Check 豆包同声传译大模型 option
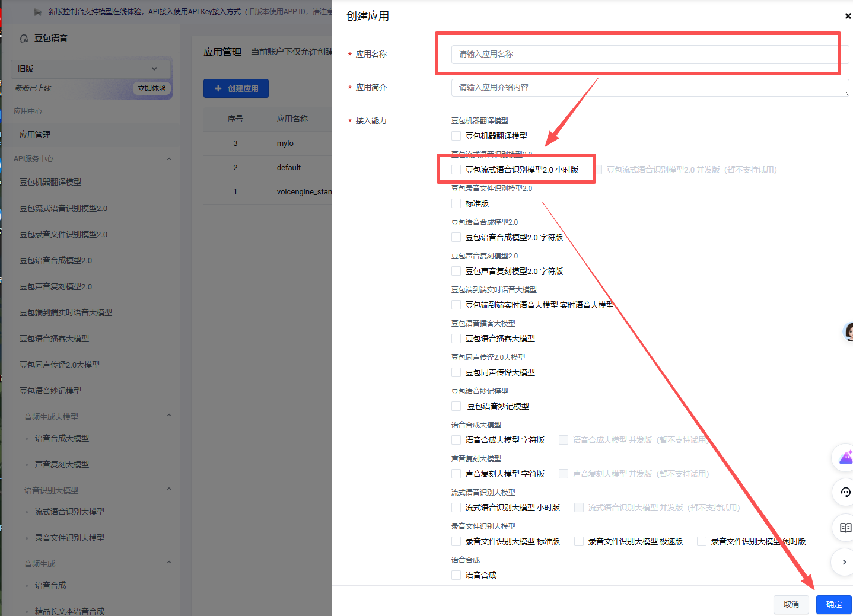This screenshot has height=616, width=853. pos(456,372)
